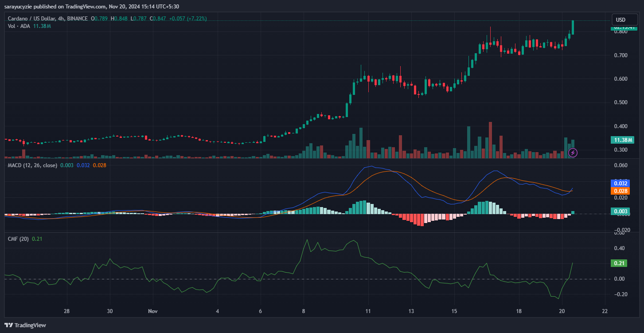644x333 pixels.
Task: Click the 0.700 price axis label
Action: pyautogui.click(x=620, y=55)
